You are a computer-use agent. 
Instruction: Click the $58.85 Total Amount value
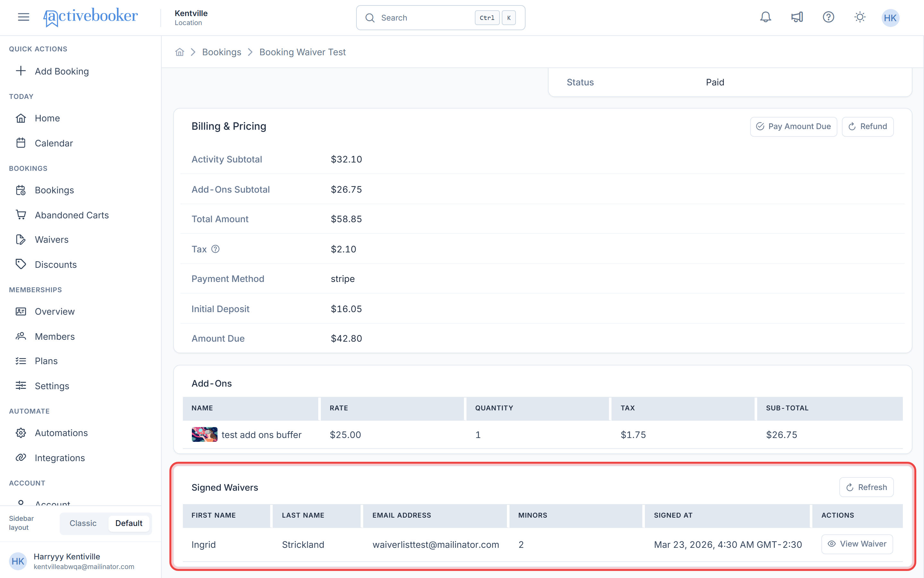coord(346,219)
